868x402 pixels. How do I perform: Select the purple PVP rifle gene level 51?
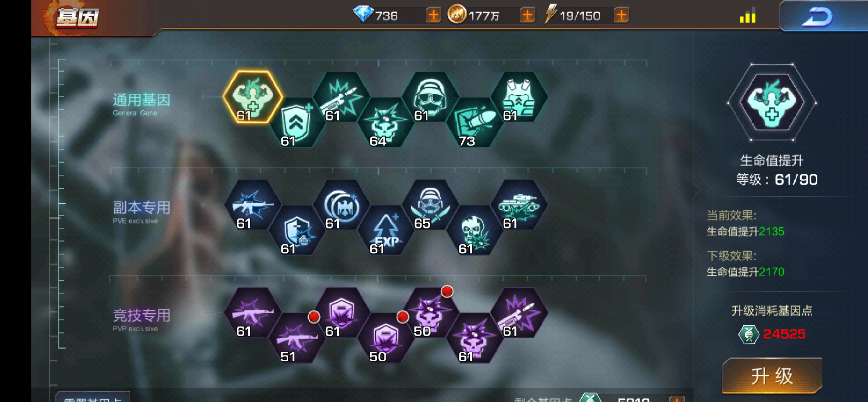pyautogui.click(x=297, y=338)
